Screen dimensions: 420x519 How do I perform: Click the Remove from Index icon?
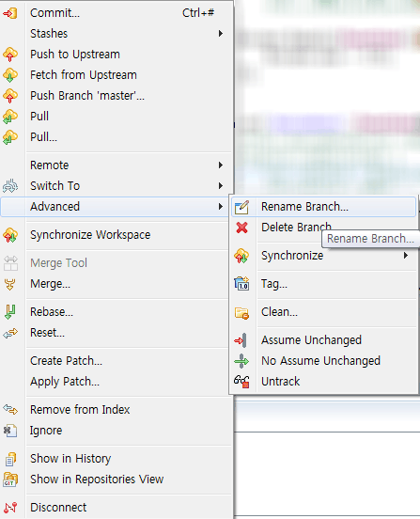pos(10,410)
